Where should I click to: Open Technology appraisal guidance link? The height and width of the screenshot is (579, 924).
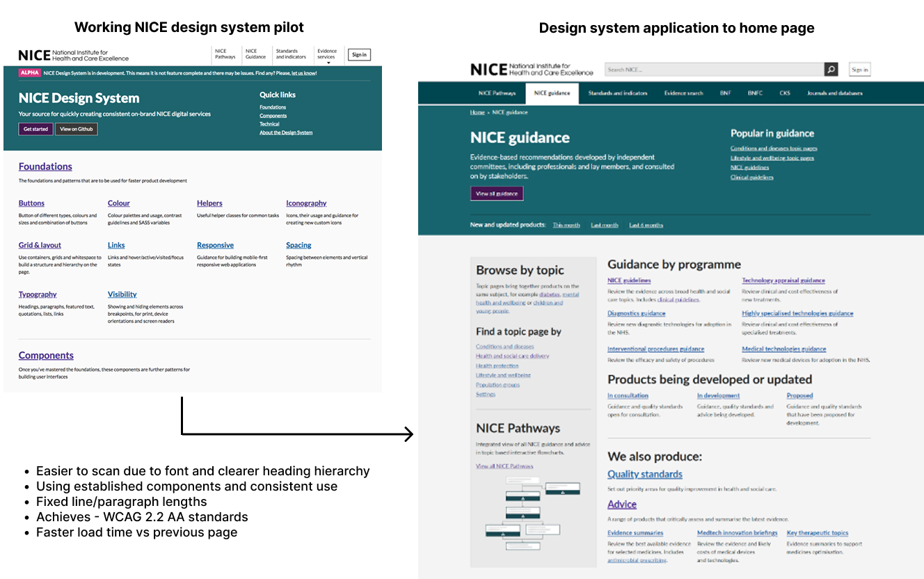click(x=783, y=280)
